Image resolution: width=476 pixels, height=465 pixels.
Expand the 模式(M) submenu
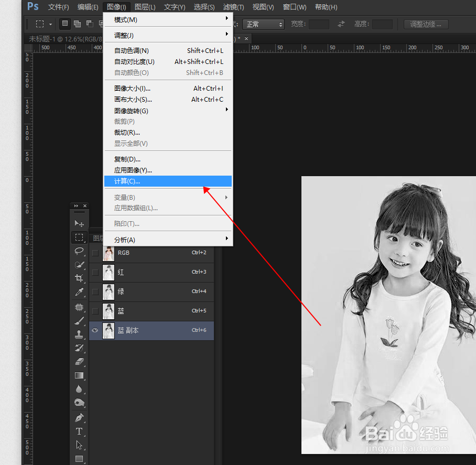click(168, 19)
